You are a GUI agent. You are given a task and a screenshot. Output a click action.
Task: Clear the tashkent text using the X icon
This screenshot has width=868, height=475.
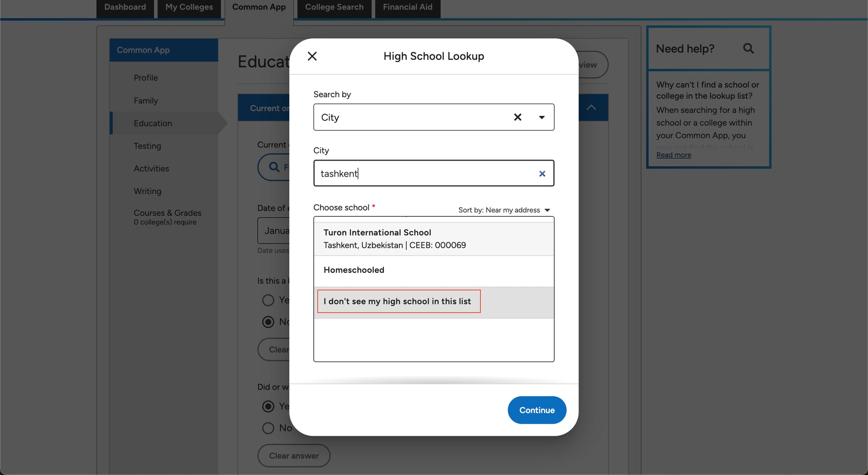click(542, 173)
